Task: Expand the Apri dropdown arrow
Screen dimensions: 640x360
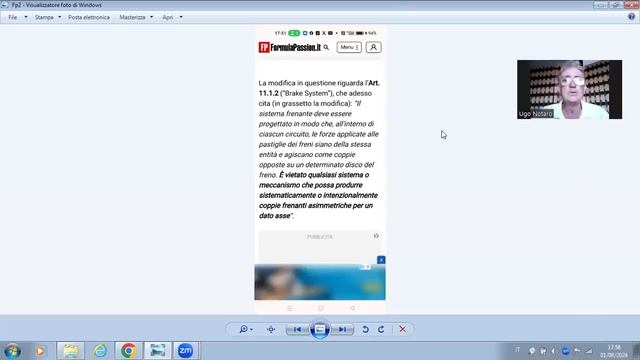Action: (x=181, y=17)
